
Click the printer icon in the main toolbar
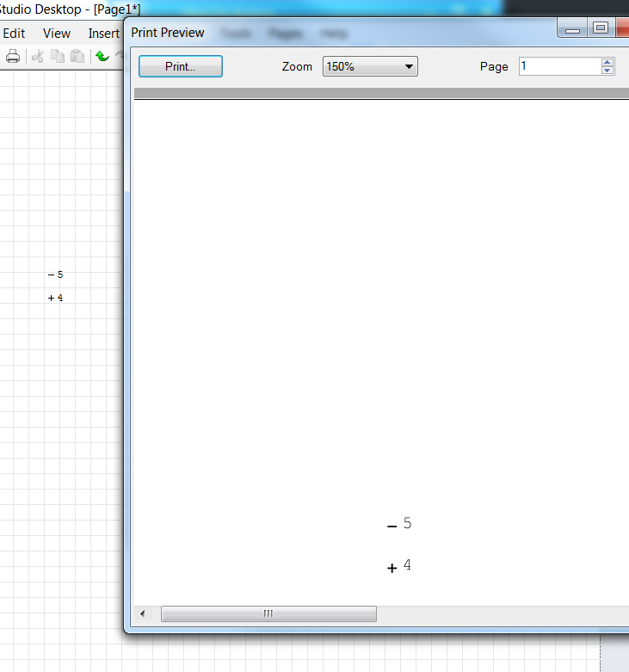point(13,57)
